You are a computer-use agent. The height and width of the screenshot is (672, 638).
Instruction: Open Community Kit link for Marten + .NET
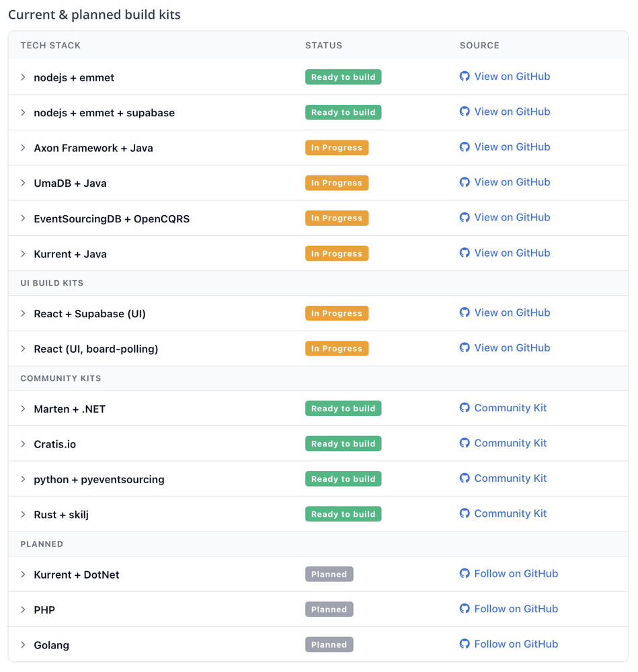coord(510,408)
